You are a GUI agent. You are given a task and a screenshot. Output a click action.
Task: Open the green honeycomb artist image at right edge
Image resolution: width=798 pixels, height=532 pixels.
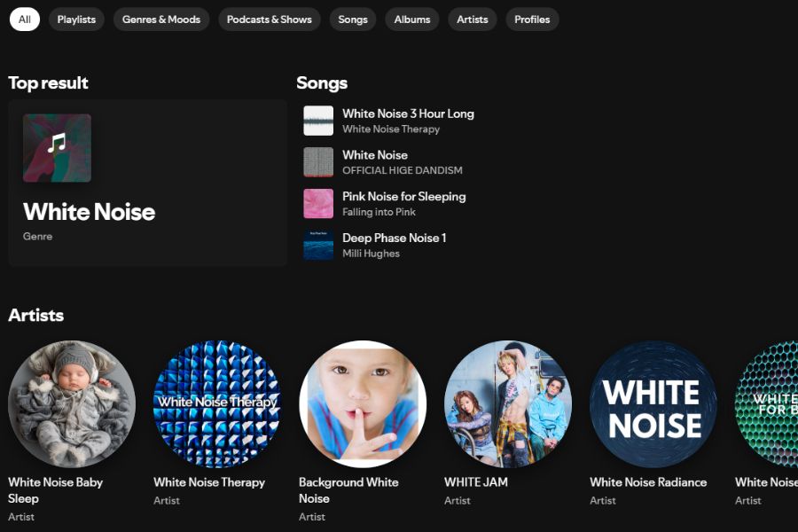click(x=766, y=404)
